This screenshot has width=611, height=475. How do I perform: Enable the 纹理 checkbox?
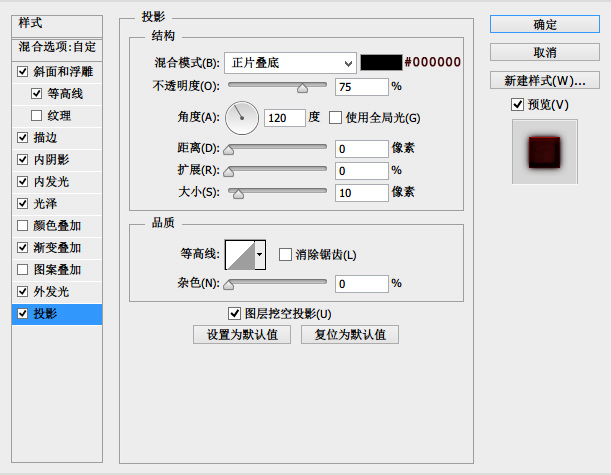coord(36,115)
